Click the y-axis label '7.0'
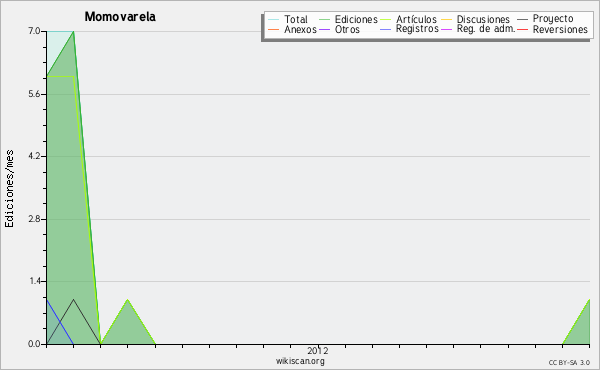600x370 pixels. tap(34, 31)
